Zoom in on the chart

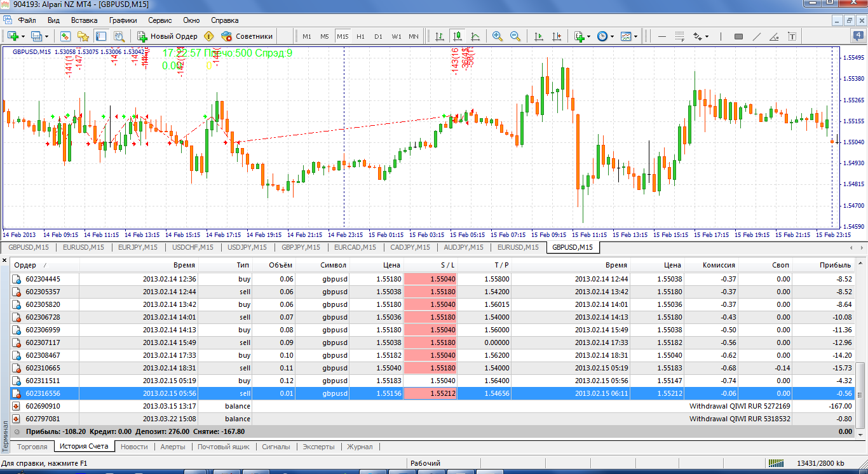pos(498,36)
